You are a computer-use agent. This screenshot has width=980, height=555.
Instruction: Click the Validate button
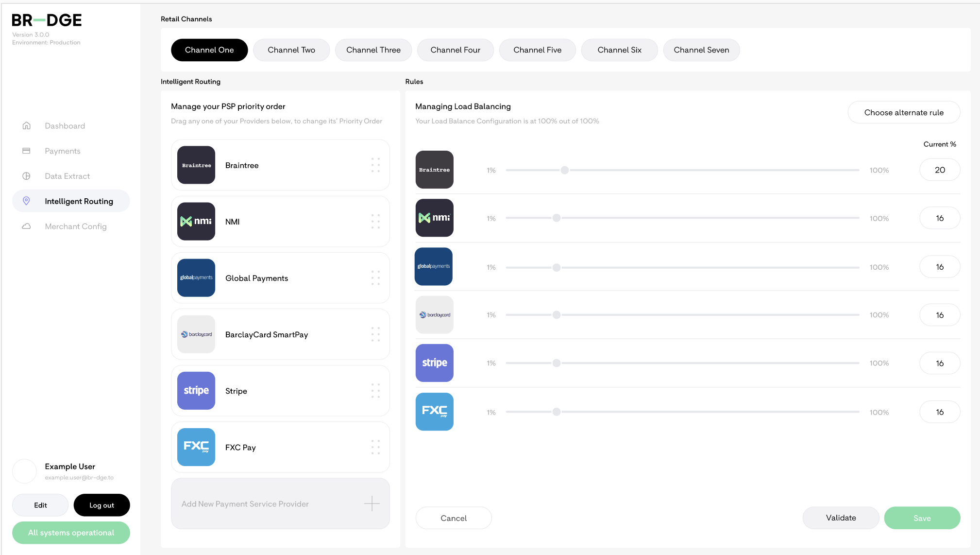click(841, 518)
